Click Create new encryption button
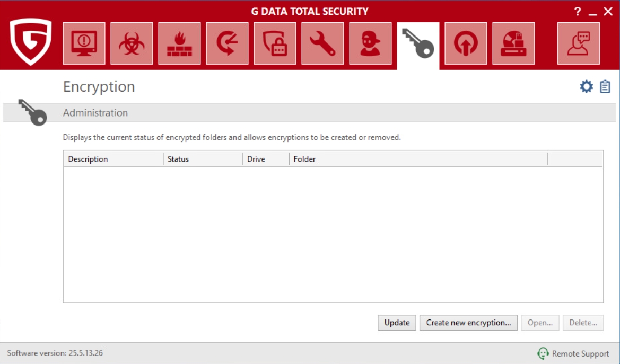The image size is (620, 364). coord(468,323)
